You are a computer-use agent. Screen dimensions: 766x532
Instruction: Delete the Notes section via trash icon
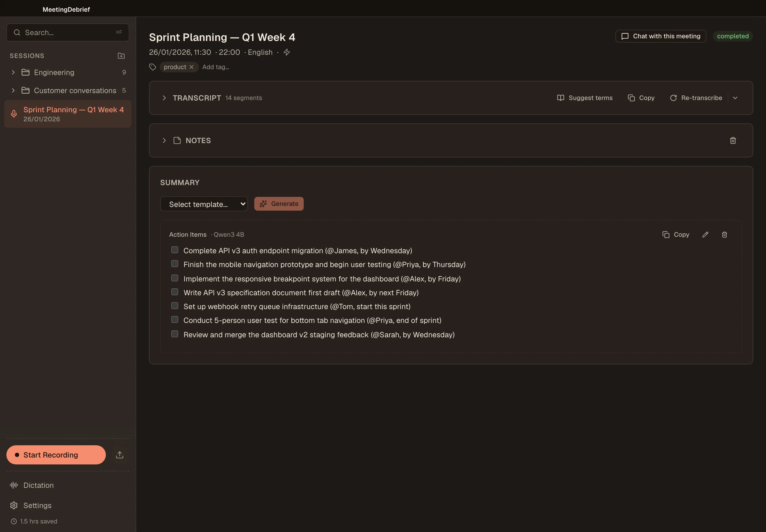733,140
